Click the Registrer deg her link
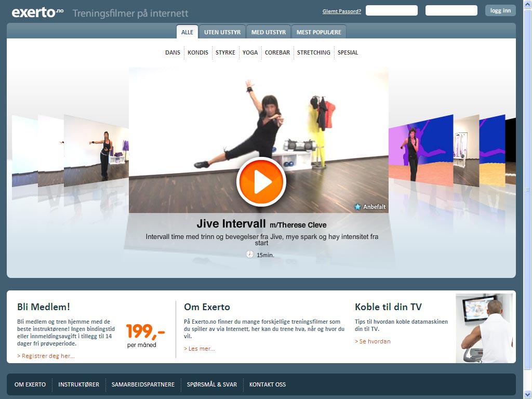The width and height of the screenshot is (532, 399). tap(46, 356)
